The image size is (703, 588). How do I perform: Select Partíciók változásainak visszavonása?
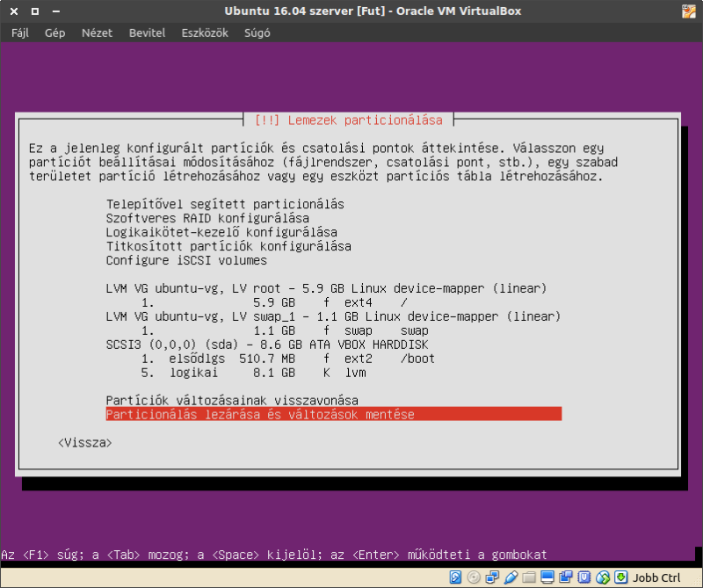[232, 400]
